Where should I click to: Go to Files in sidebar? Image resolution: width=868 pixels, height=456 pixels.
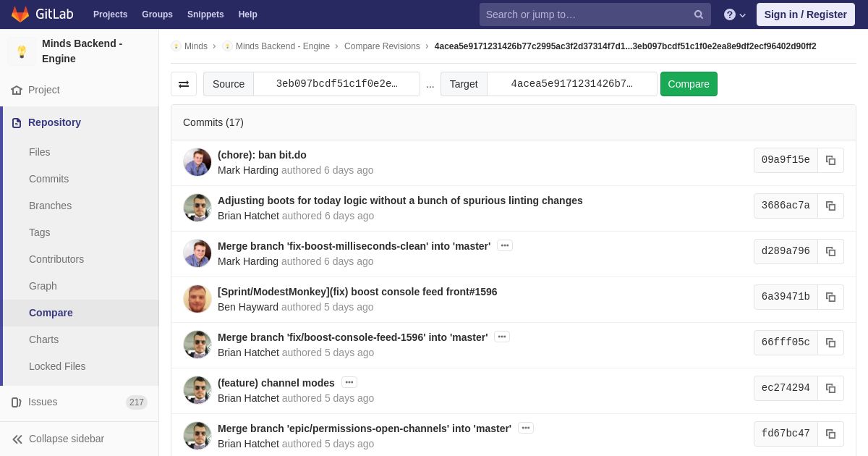click(40, 152)
